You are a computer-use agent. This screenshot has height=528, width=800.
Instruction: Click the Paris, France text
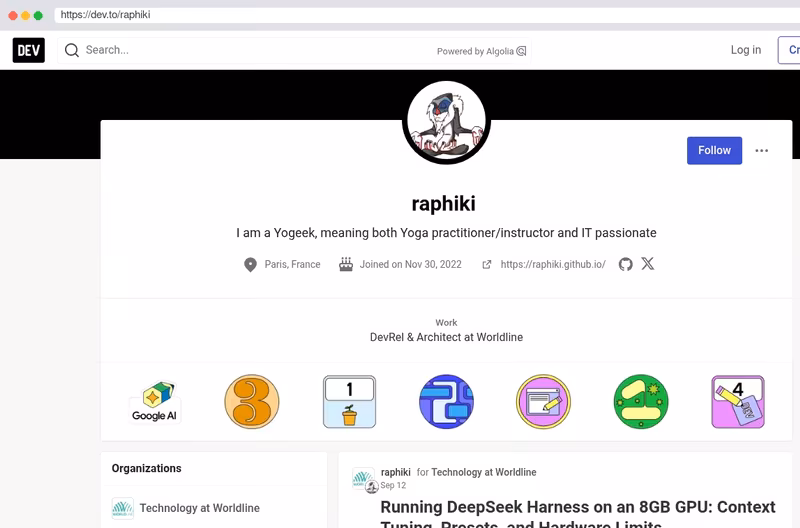pos(292,264)
